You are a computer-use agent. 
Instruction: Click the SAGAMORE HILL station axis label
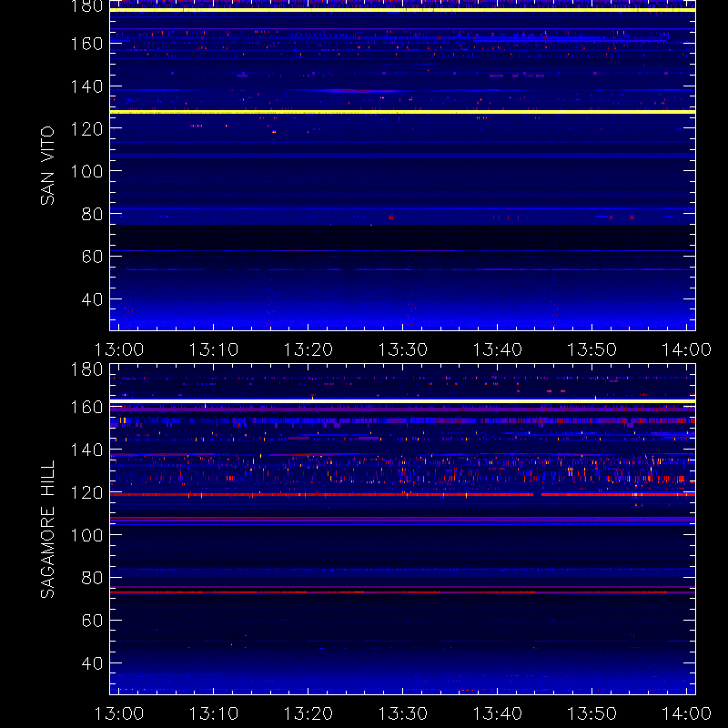point(47,530)
